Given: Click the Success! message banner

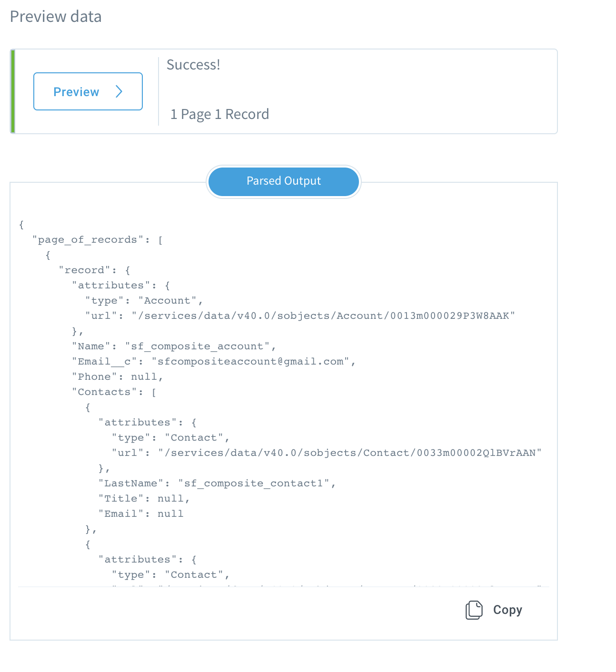Looking at the screenshot, I should point(193,65).
